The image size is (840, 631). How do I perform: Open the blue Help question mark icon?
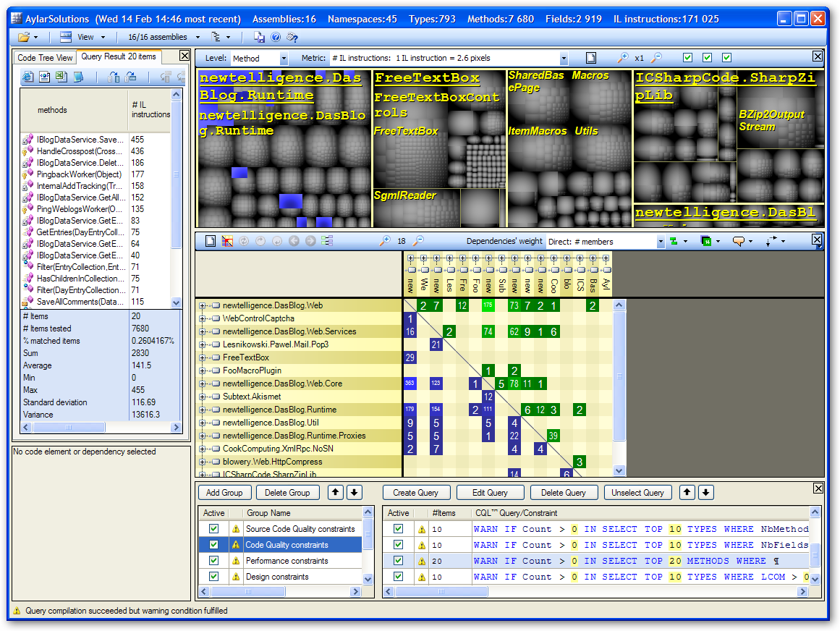276,37
